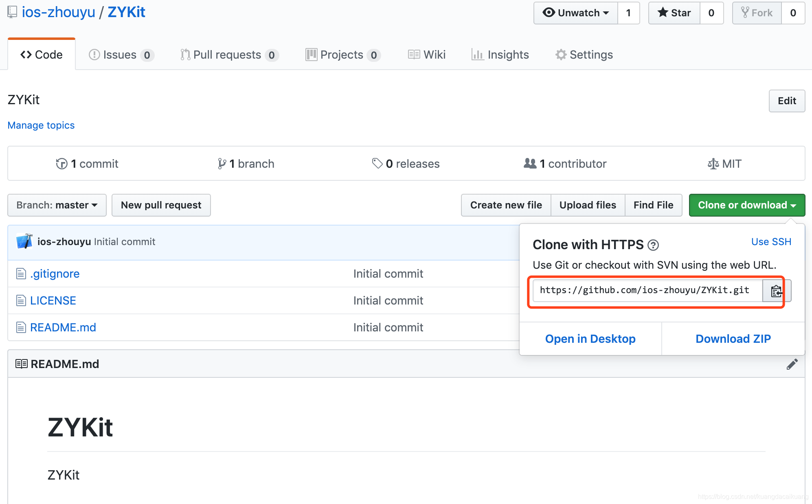Image resolution: width=812 pixels, height=504 pixels.
Task: Click the scale icon beside MIT
Action: point(713,164)
